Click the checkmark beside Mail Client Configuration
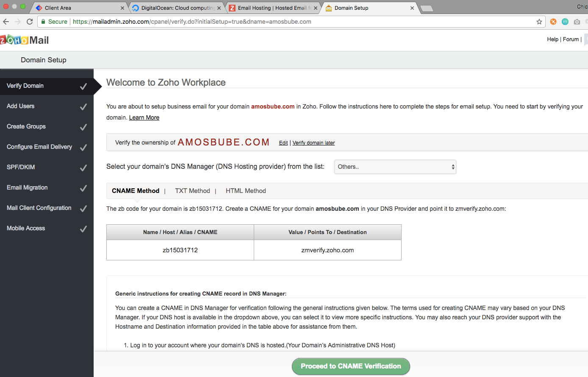 point(83,209)
